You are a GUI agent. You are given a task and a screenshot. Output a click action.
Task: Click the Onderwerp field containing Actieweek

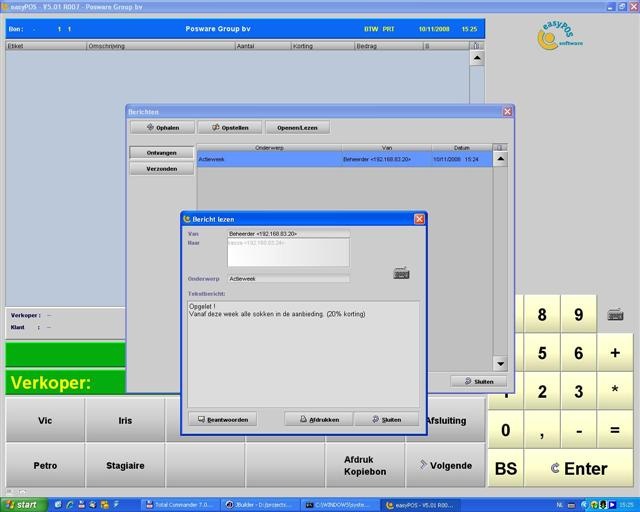pyautogui.click(x=288, y=279)
